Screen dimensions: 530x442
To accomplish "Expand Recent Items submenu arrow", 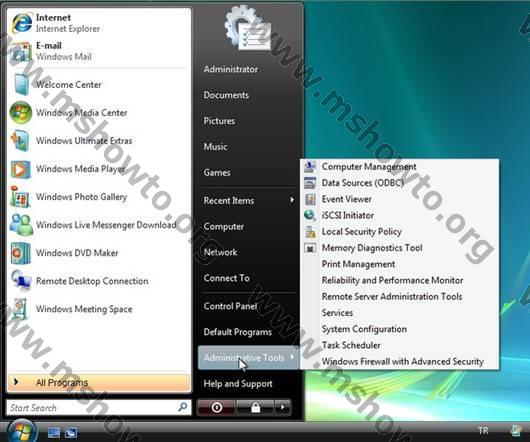I will [292, 200].
